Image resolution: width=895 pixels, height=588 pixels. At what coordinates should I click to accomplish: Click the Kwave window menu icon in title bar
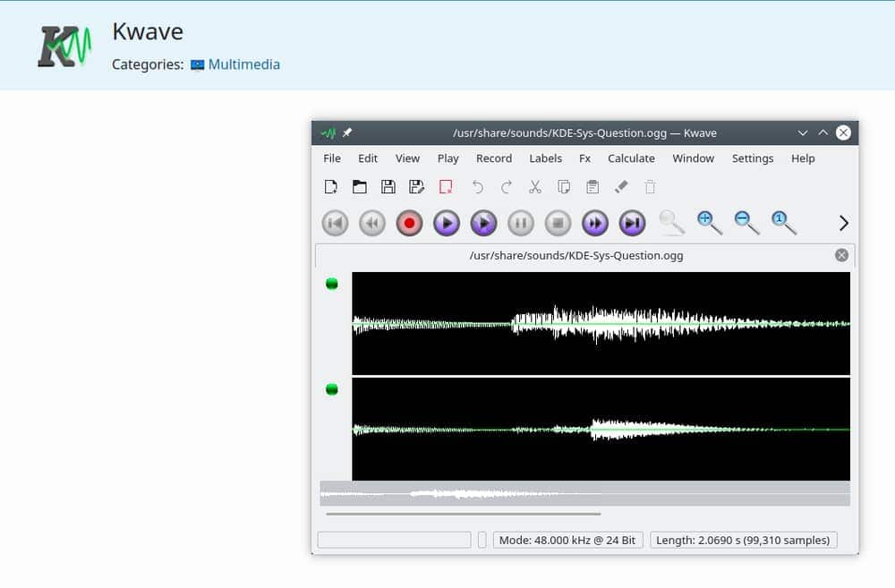point(328,133)
